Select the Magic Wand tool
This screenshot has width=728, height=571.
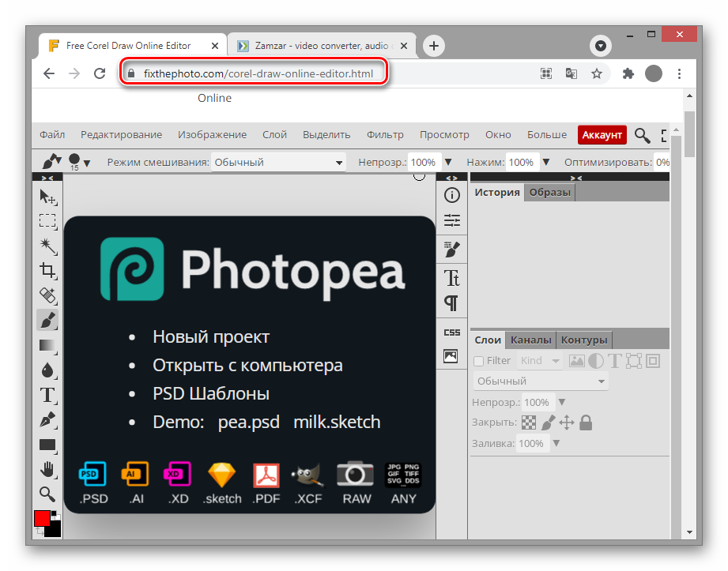click(x=47, y=246)
